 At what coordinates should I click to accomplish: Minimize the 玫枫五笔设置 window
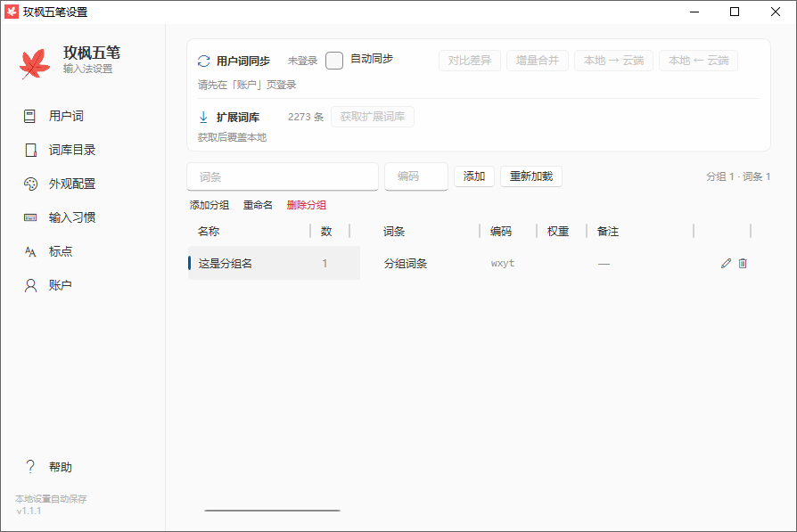tap(694, 12)
